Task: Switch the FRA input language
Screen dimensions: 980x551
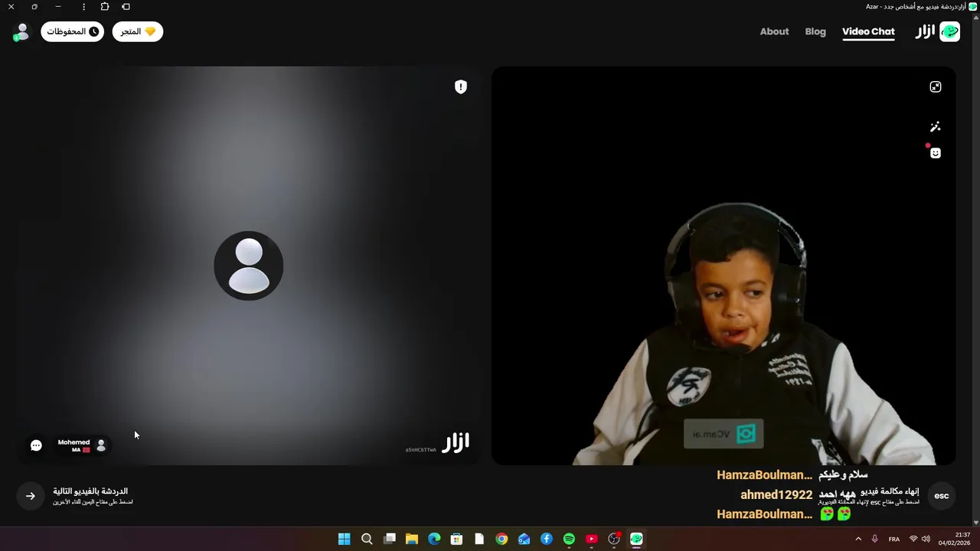Action: click(x=894, y=539)
